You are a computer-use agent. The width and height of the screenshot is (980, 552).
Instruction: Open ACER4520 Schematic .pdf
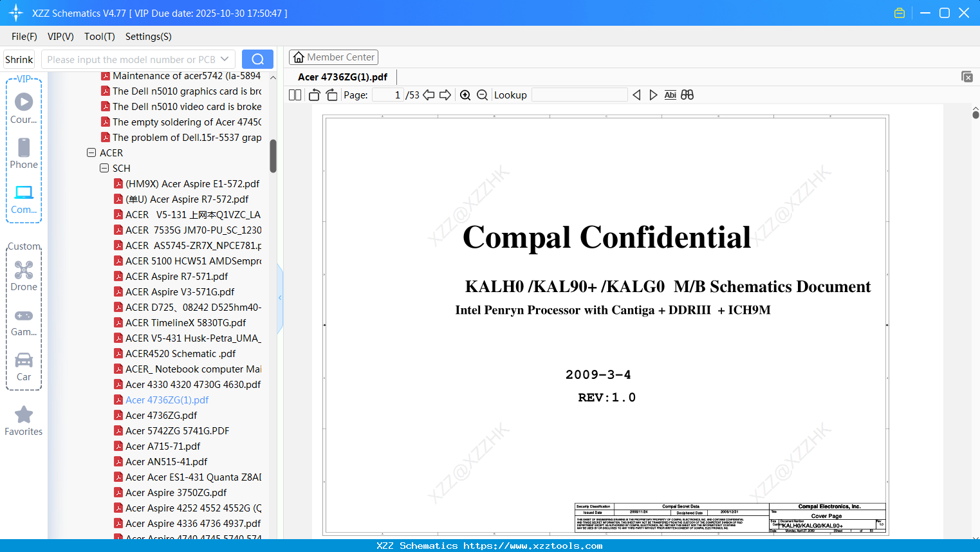click(x=175, y=354)
